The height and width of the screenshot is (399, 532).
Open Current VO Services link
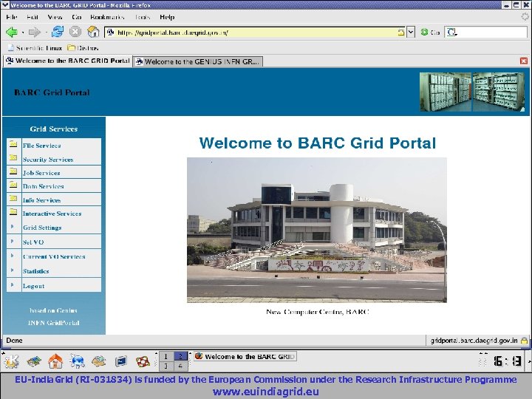[x=54, y=257]
